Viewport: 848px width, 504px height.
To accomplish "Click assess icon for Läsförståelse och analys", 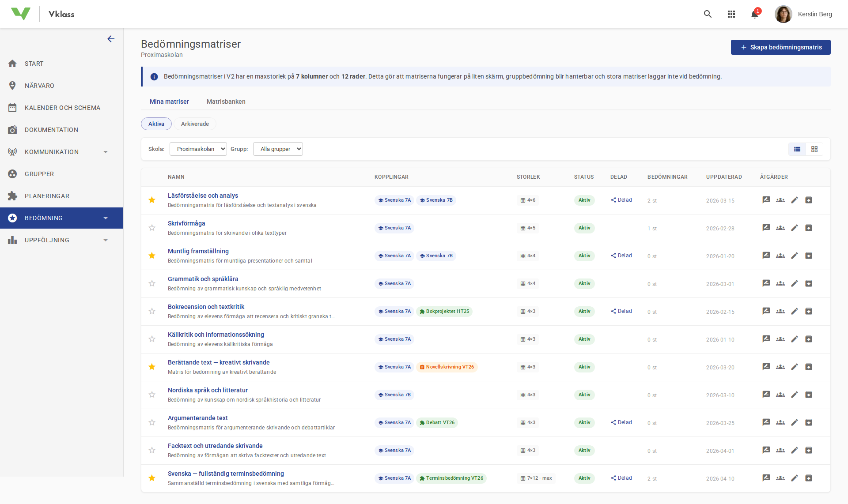I will (766, 200).
